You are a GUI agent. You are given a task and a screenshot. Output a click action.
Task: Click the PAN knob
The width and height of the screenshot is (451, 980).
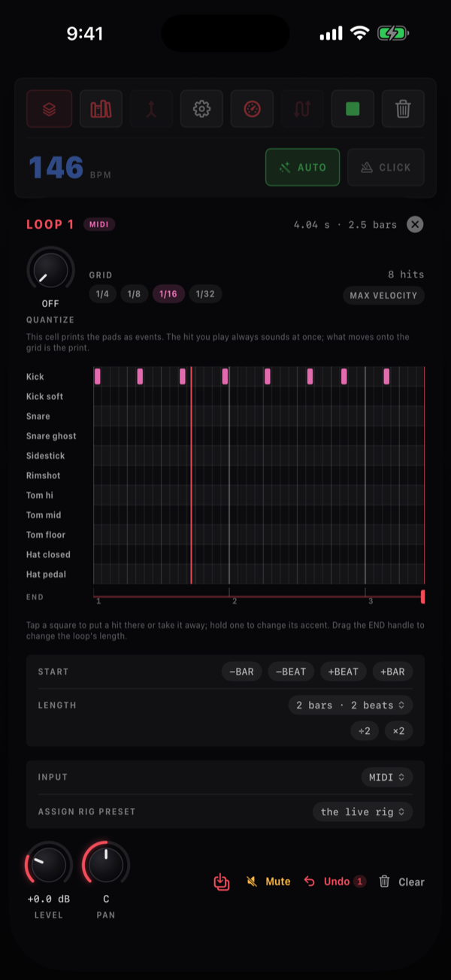tap(106, 865)
